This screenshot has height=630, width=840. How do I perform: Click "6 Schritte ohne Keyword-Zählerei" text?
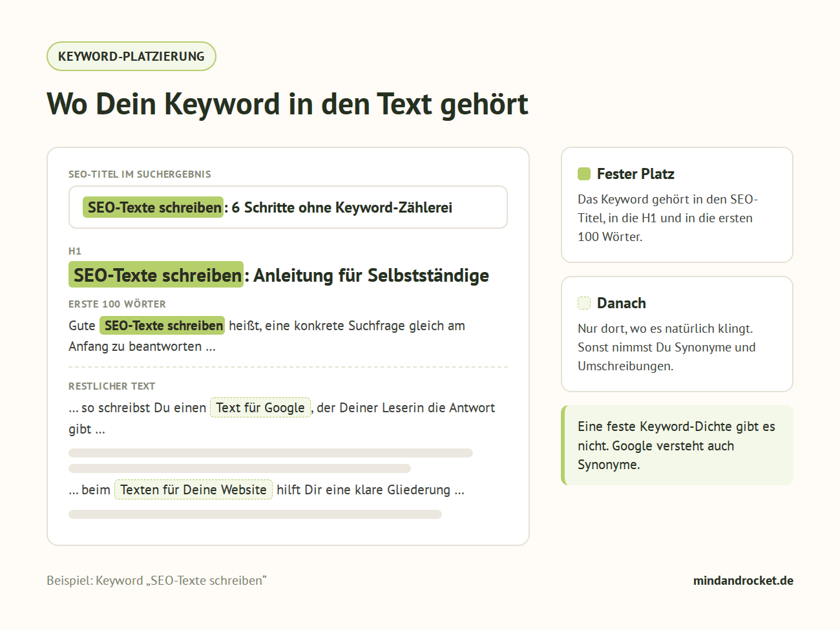tap(342, 207)
